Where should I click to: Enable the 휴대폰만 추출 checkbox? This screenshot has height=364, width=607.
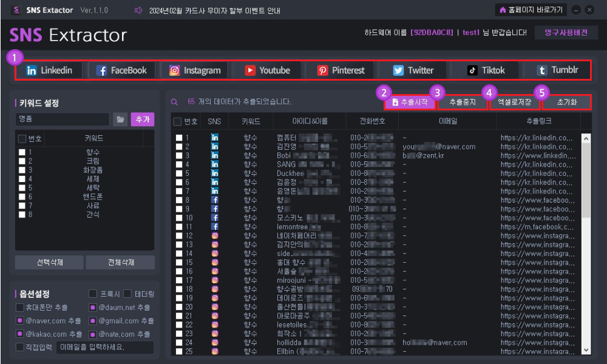(x=20, y=308)
